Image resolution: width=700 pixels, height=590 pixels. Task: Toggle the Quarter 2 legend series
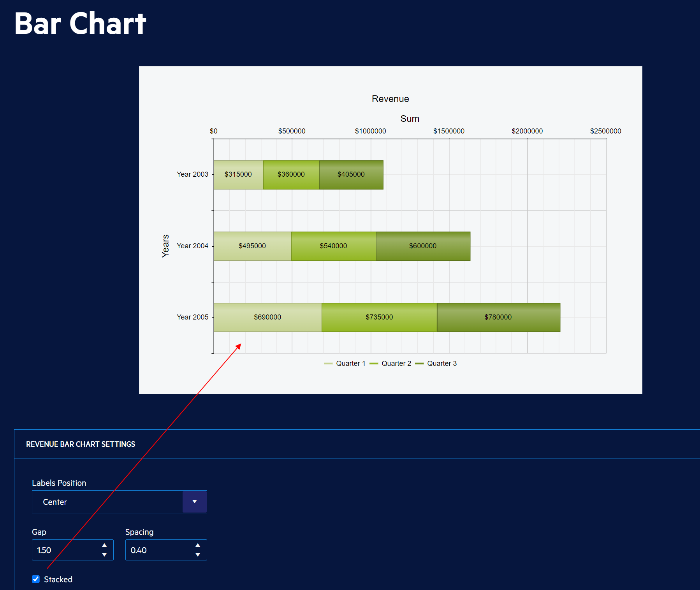(x=396, y=363)
